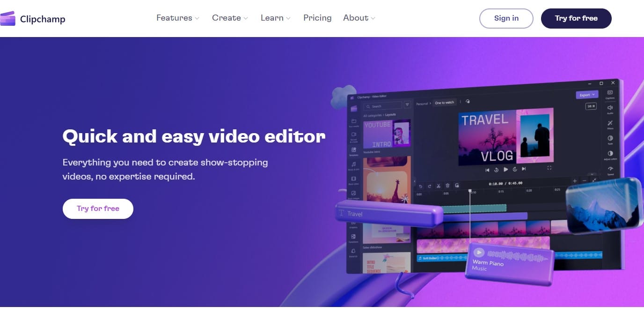Click the cloud sync status icon
Image resolution: width=644 pixels, height=315 pixels.
468,101
